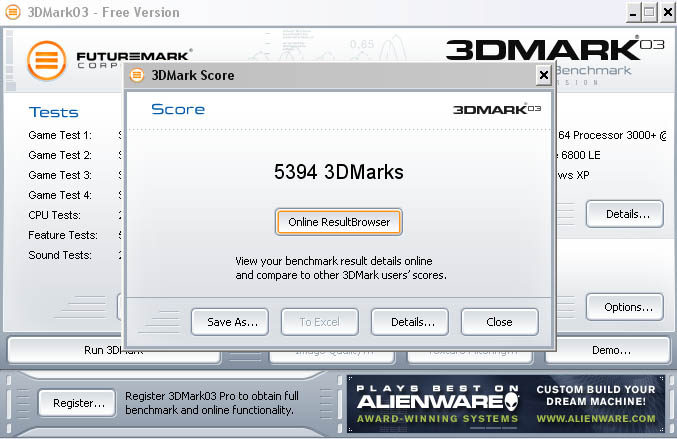The width and height of the screenshot is (677, 439).
Task: Click Close in the score dialog
Action: [x=500, y=322]
